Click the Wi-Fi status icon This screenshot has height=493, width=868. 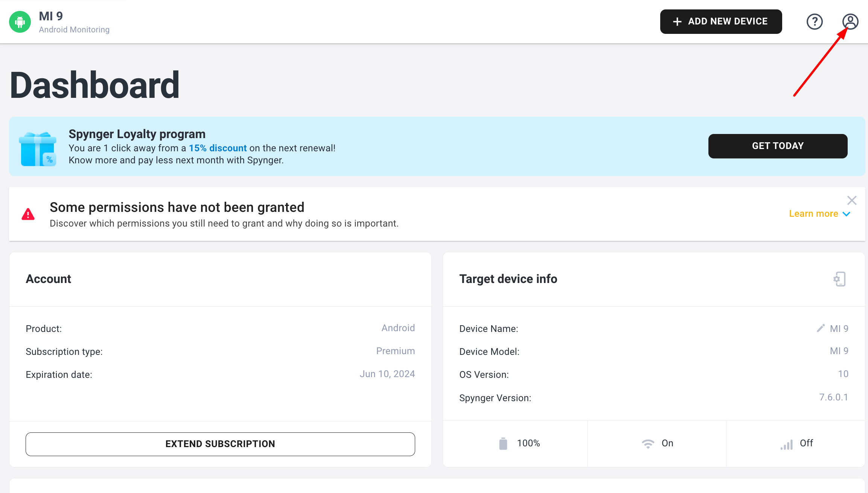tap(648, 444)
